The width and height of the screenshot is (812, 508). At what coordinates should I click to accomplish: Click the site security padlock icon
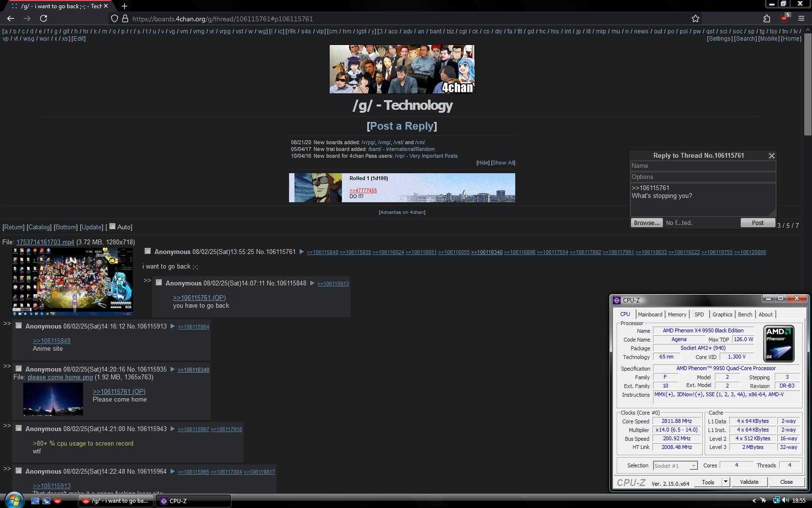tap(125, 19)
